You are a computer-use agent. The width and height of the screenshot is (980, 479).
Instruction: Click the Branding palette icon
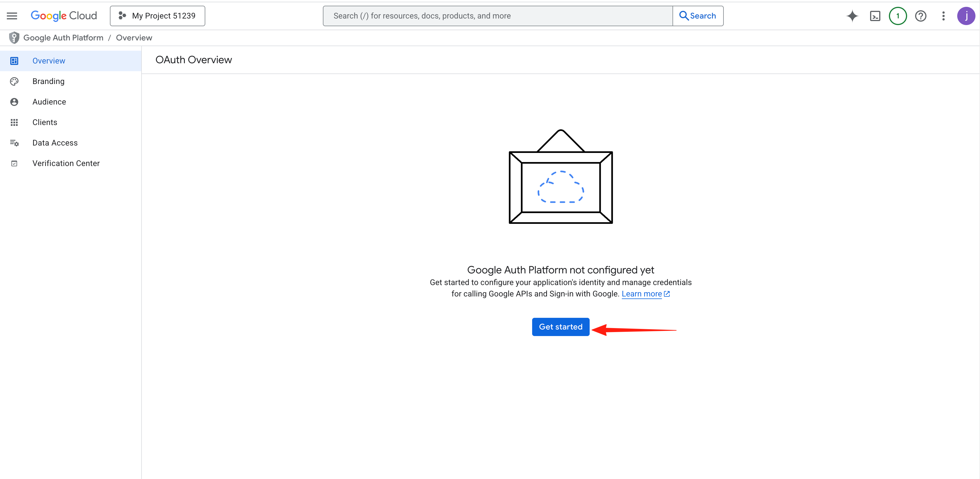tap(14, 81)
